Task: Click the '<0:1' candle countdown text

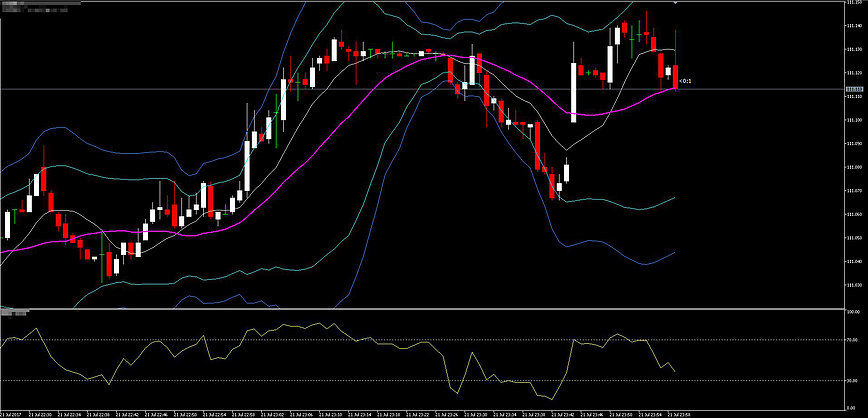Action: tap(685, 81)
